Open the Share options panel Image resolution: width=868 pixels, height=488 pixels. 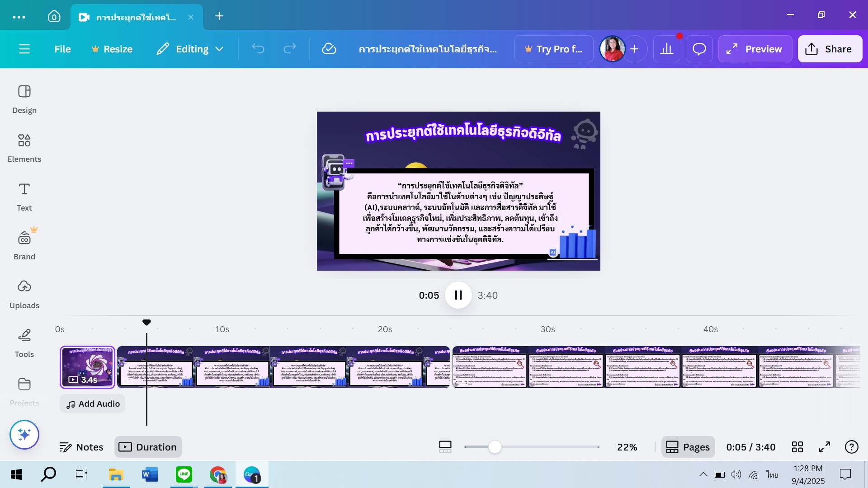[x=830, y=49]
